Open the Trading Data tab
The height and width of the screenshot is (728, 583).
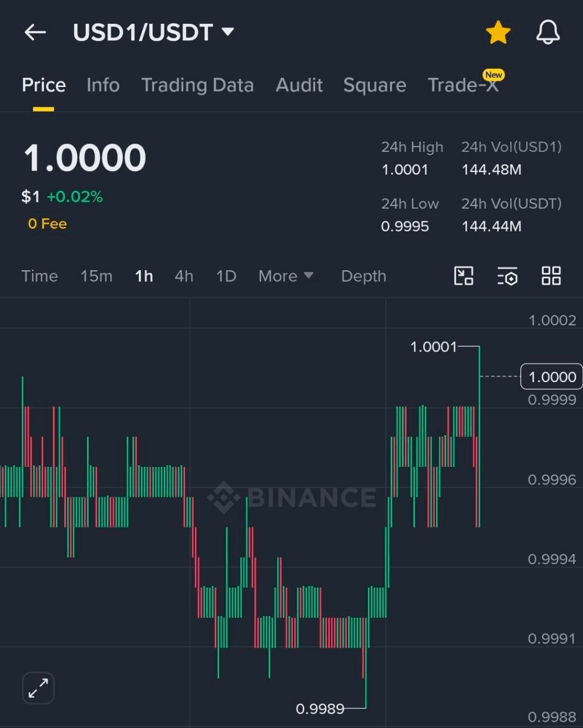click(197, 85)
